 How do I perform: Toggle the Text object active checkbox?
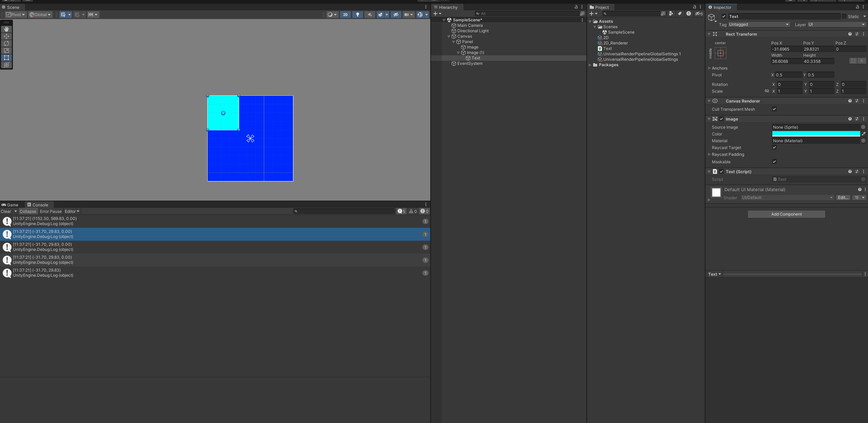tap(724, 16)
